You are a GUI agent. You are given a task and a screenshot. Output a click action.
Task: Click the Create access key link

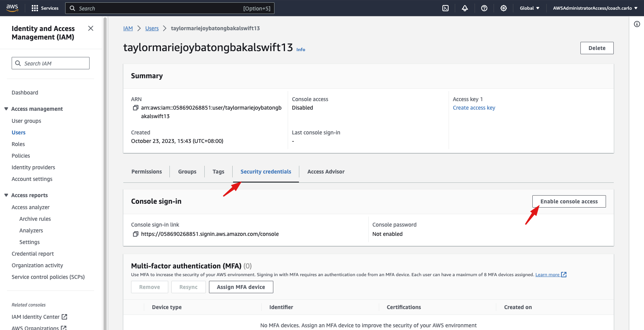coord(474,108)
